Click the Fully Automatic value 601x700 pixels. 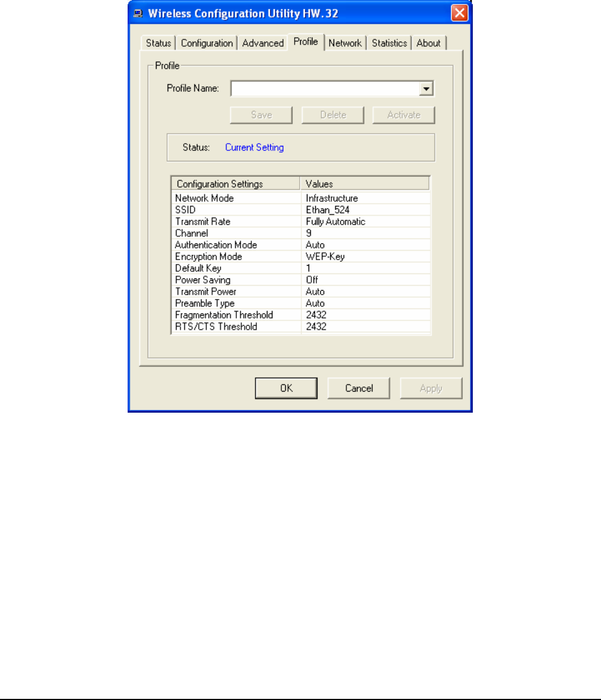coord(336,221)
